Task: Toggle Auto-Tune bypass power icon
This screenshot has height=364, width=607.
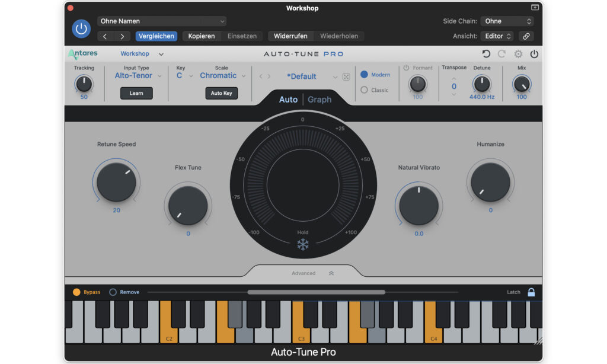Action: click(x=534, y=54)
